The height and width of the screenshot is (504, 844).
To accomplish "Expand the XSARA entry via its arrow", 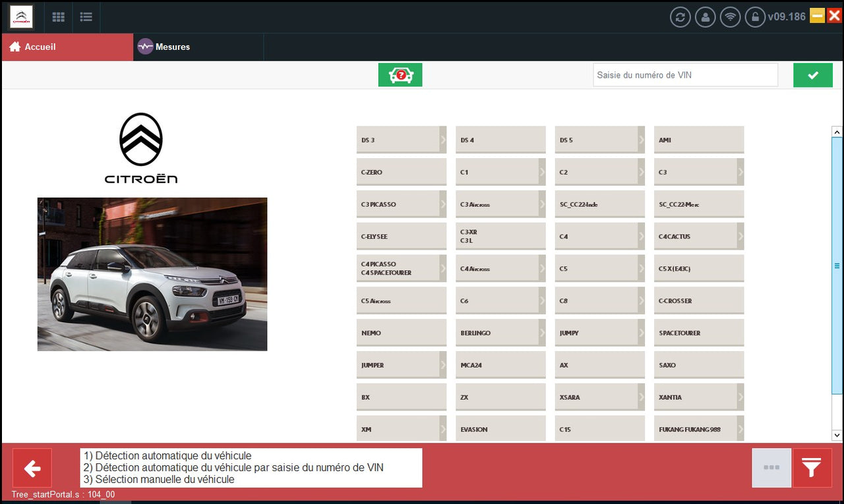I will (x=641, y=397).
